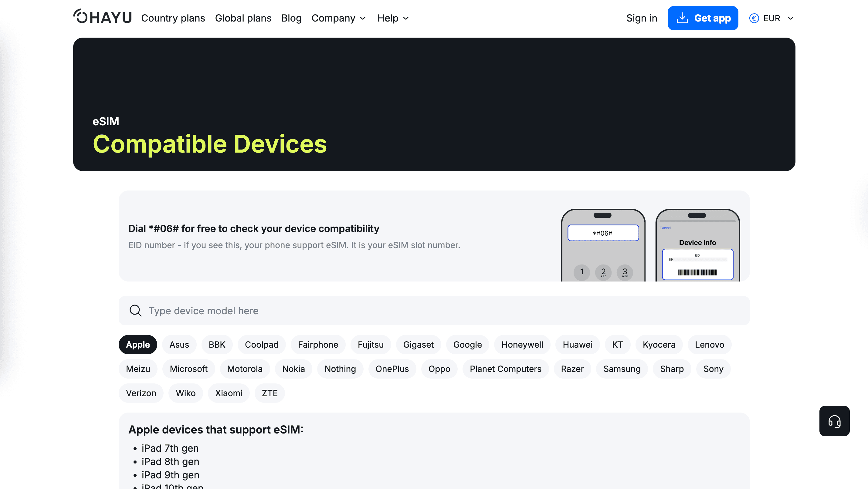Expand the Help dropdown menu
868x489 pixels.
click(393, 18)
